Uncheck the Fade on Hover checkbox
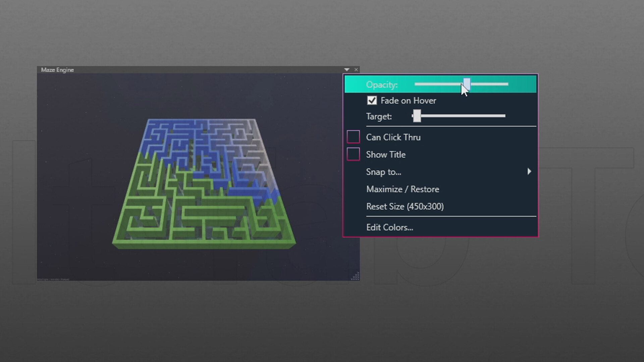The width and height of the screenshot is (644, 362). click(372, 101)
